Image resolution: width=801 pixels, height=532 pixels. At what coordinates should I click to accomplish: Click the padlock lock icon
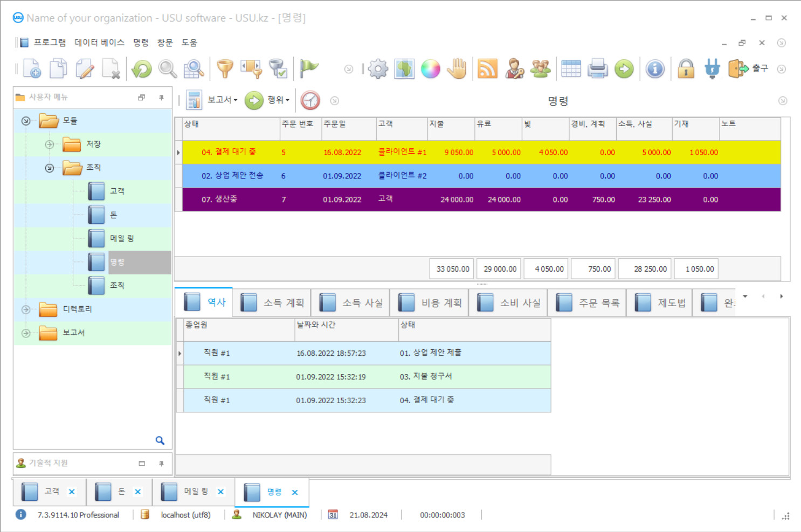click(x=686, y=69)
